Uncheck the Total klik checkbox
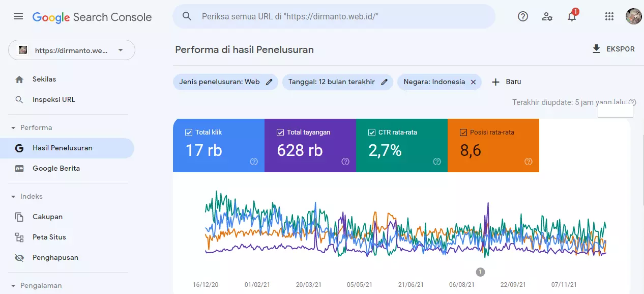644x294 pixels. tap(189, 132)
